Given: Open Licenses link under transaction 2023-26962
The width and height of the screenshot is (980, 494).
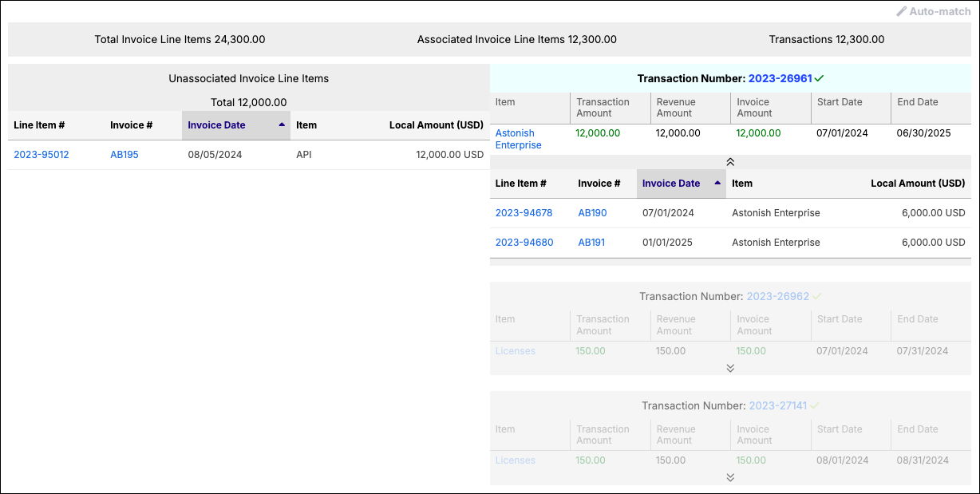Looking at the screenshot, I should point(516,351).
